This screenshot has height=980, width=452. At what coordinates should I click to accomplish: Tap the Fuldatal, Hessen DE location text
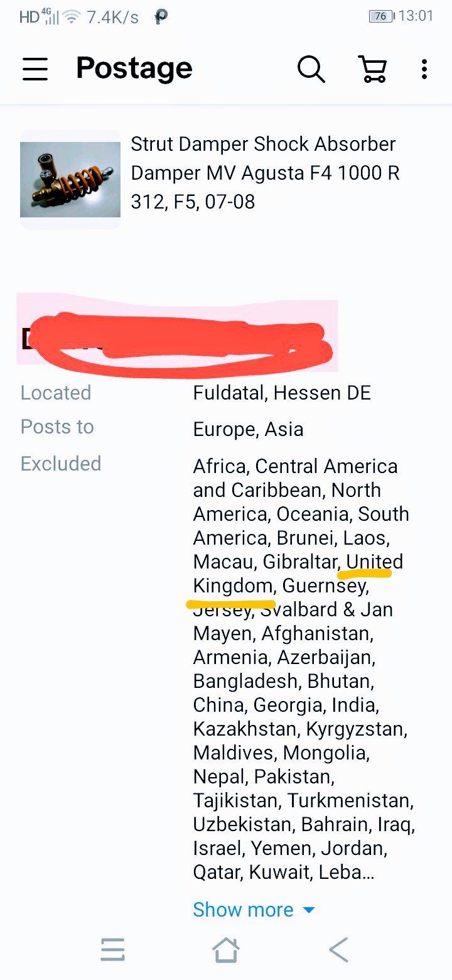click(x=282, y=393)
